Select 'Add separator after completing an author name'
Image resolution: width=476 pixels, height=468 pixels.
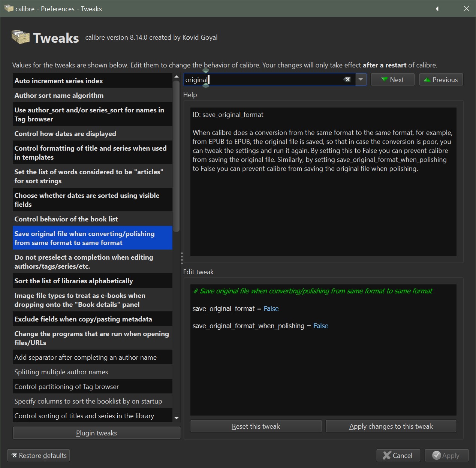click(93, 357)
